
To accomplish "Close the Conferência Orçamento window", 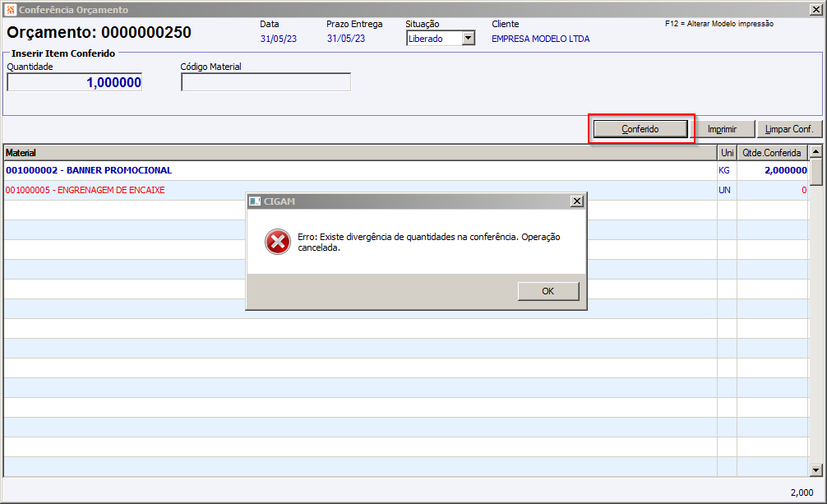I will pyautogui.click(x=815, y=10).
